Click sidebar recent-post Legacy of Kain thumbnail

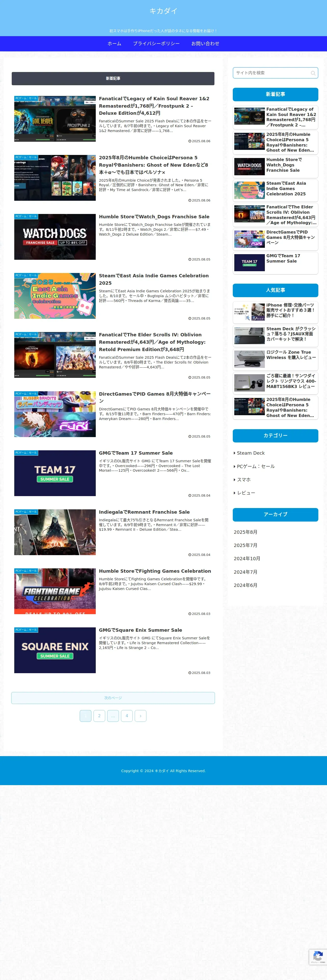tap(249, 116)
